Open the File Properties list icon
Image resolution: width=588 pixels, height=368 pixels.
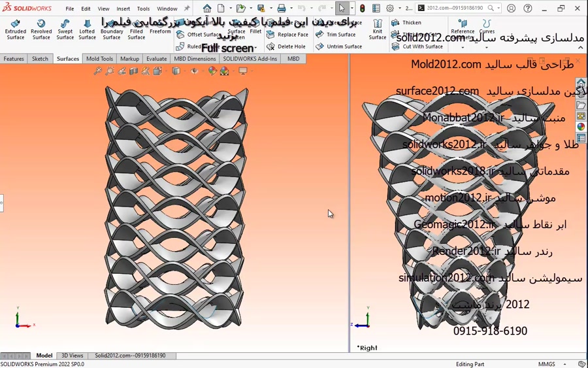376,8
